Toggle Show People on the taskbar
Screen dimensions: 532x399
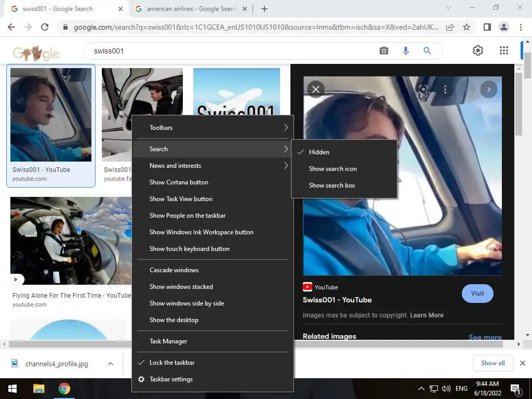click(212, 216)
